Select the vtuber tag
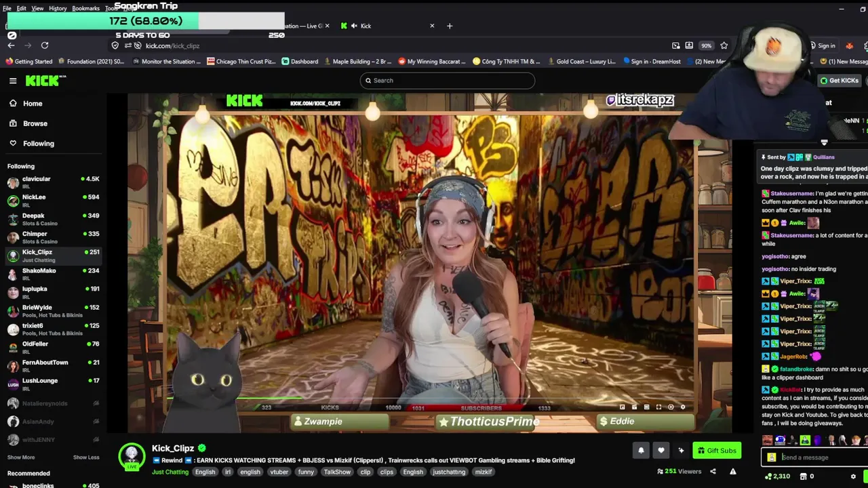The image size is (868, 488). [x=279, y=472]
